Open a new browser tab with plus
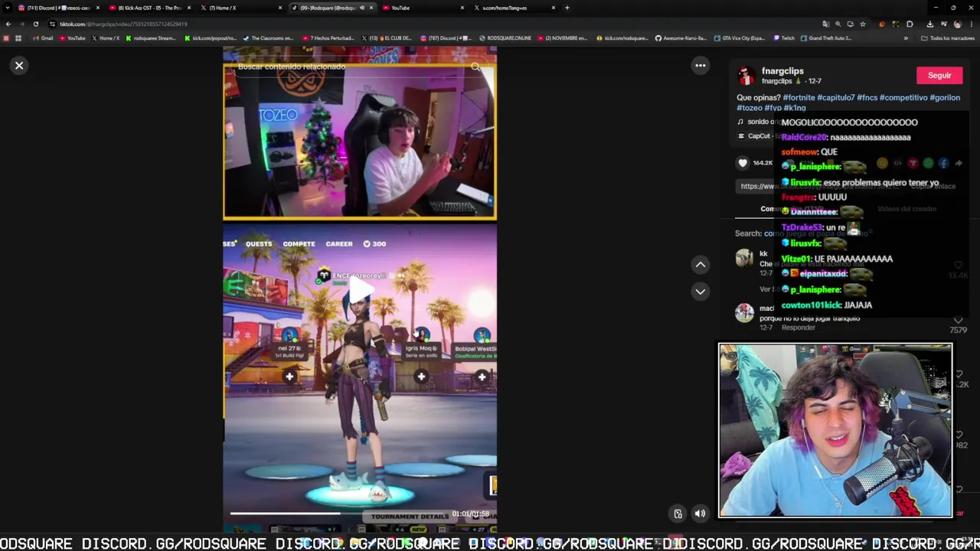 [x=567, y=8]
